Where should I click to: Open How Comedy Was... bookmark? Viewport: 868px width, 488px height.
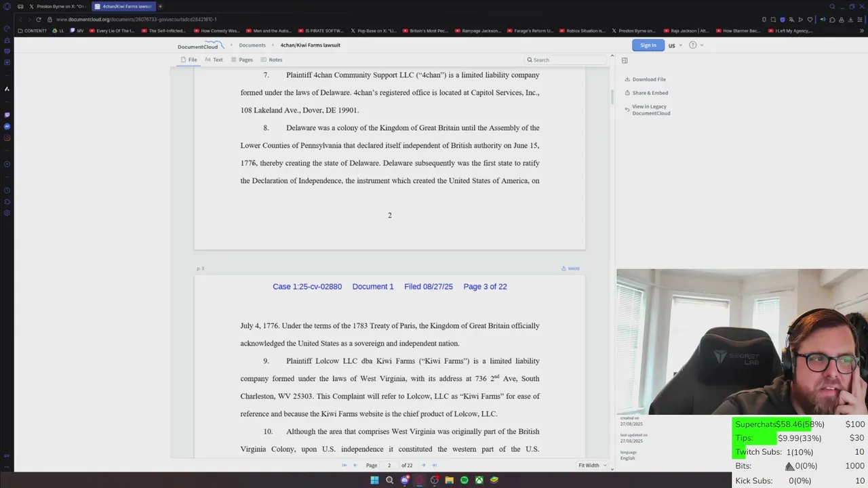click(x=216, y=30)
